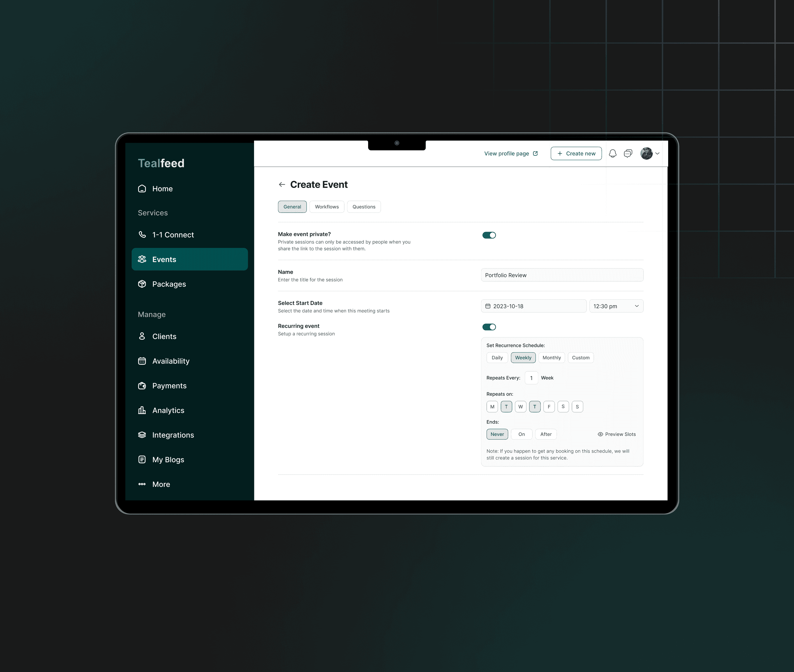
Task: Toggle the Make event private switch
Action: 489,235
